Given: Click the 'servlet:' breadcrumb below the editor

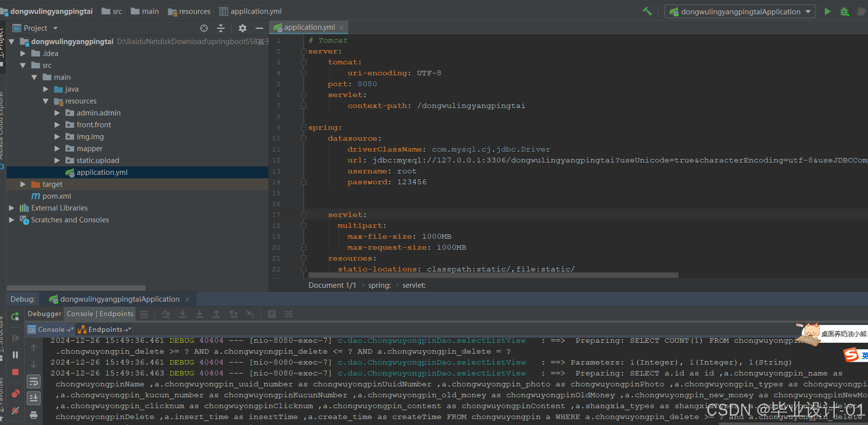Looking at the screenshot, I should click(414, 285).
